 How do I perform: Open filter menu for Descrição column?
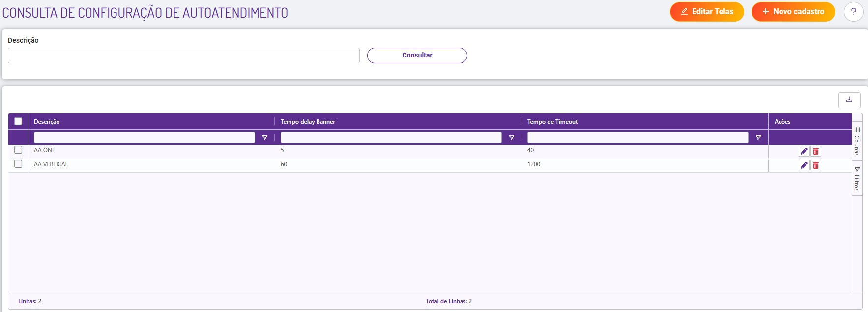[265, 138]
